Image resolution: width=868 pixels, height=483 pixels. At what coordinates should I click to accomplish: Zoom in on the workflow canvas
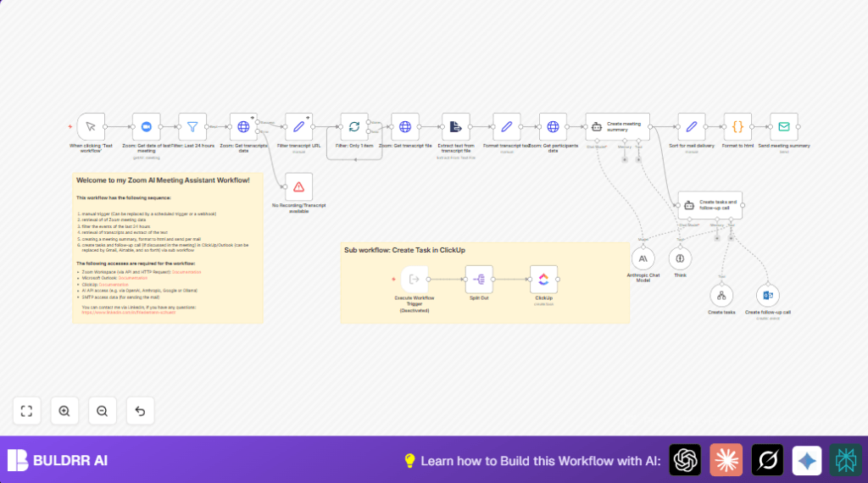pos(64,411)
